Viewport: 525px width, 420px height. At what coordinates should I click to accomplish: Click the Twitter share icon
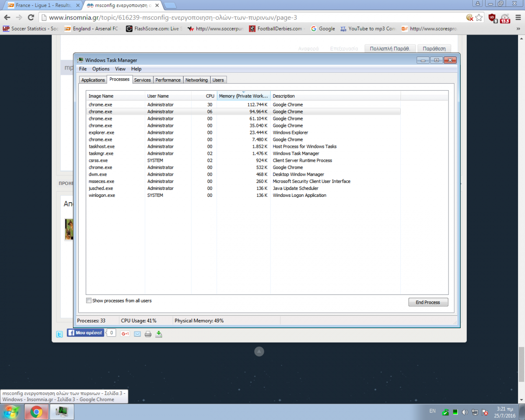[x=59, y=334]
